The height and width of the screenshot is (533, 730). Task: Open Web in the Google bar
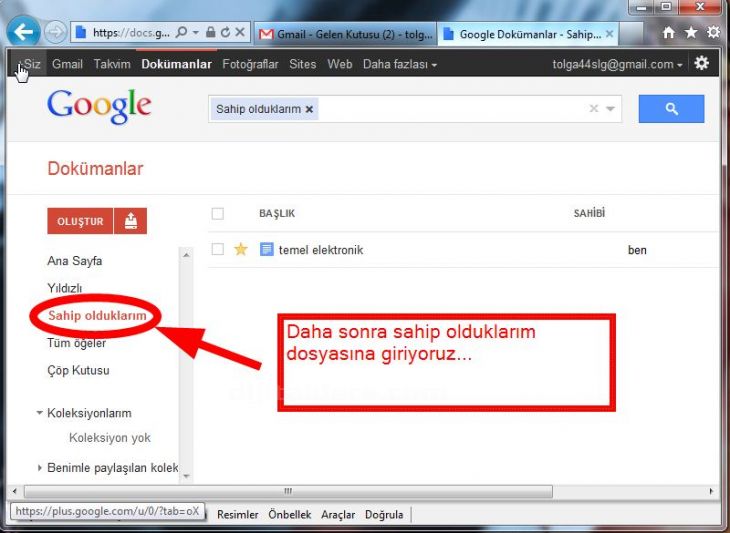pyautogui.click(x=339, y=64)
